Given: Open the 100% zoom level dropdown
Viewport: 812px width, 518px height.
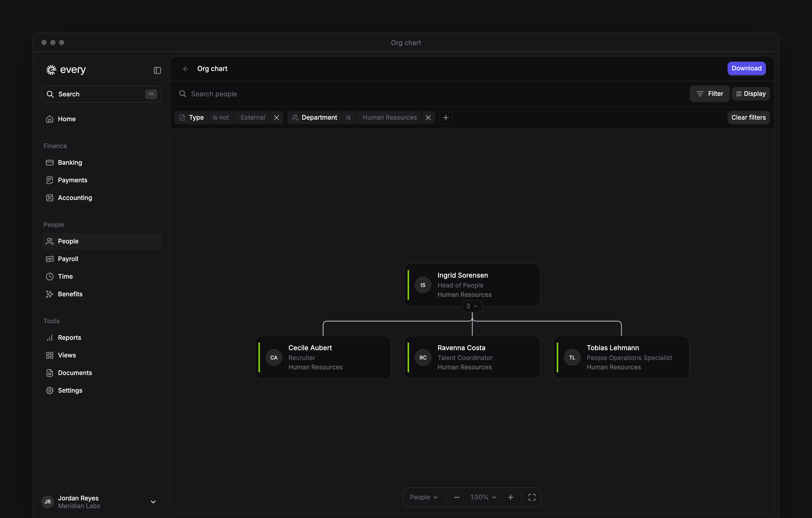Looking at the screenshot, I should click(483, 497).
